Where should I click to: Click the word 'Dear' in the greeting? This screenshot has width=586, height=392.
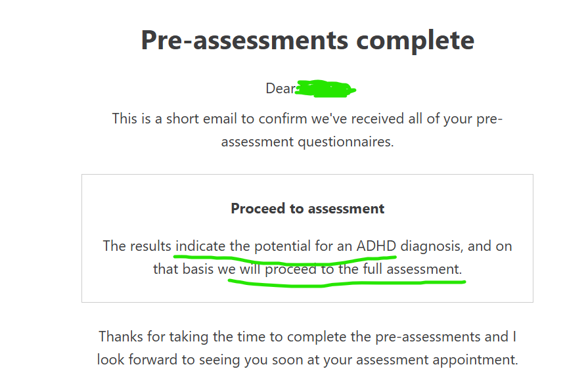[x=281, y=89]
